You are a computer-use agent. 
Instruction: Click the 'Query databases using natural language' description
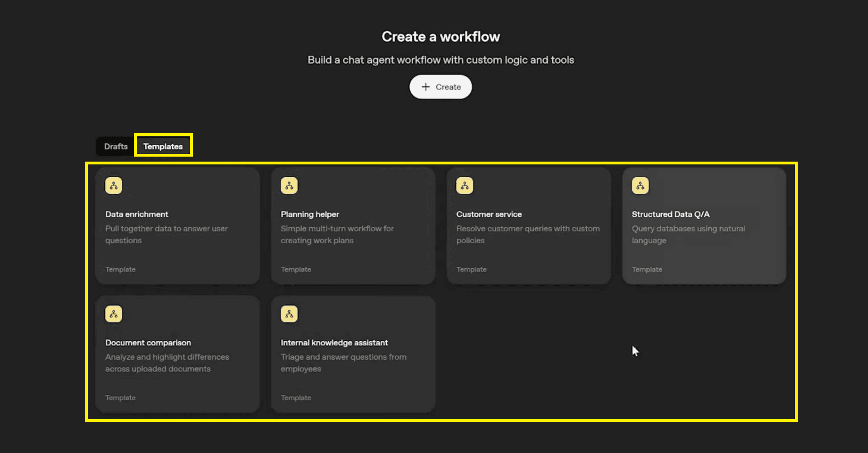(688, 234)
